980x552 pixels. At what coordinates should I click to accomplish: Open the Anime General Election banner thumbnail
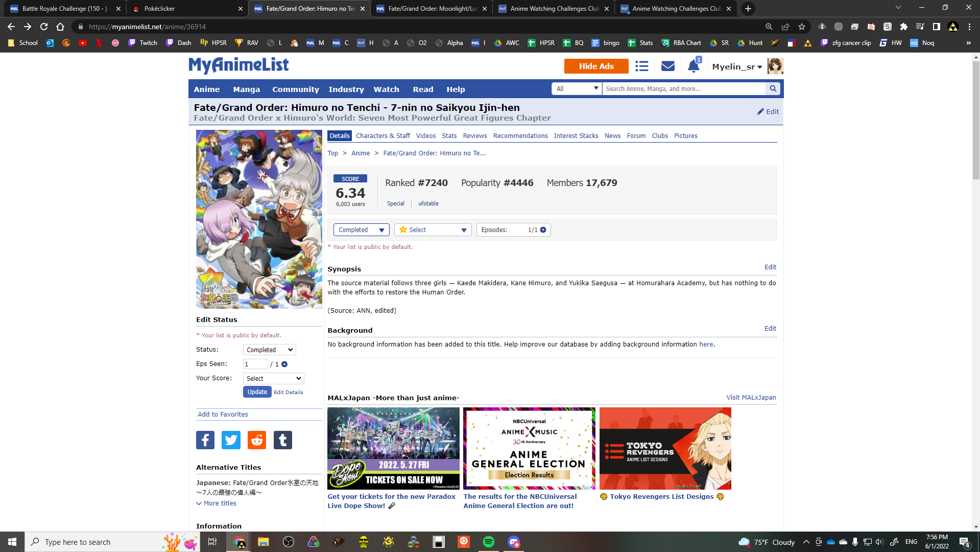point(529,448)
